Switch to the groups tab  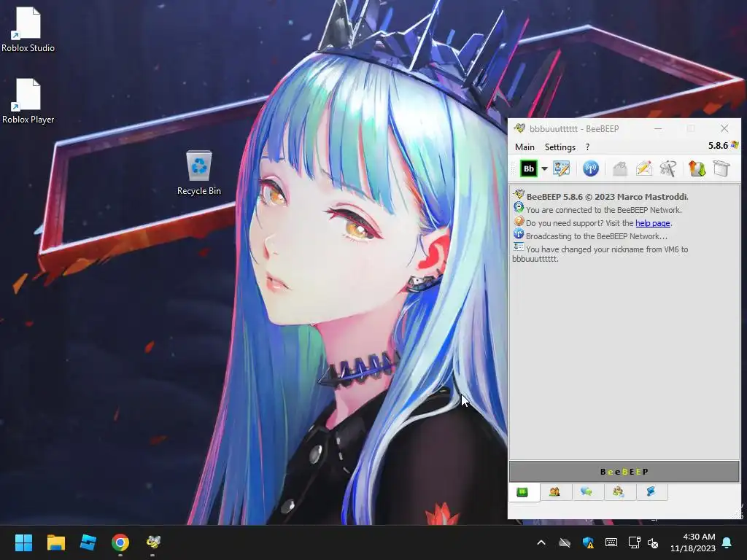[619, 492]
